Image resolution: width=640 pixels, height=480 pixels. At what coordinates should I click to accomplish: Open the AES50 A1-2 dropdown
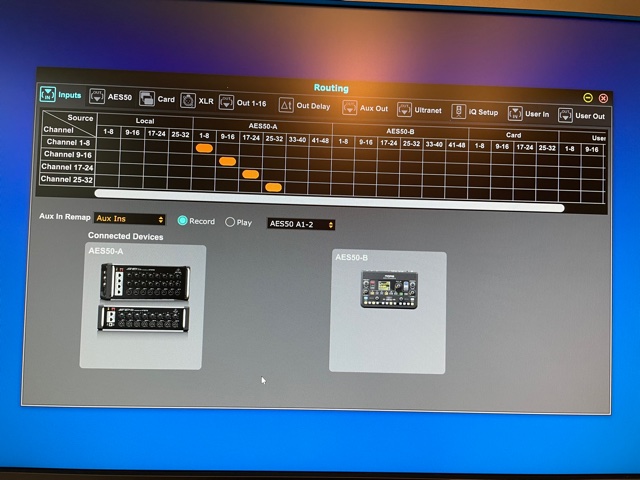coord(301,224)
